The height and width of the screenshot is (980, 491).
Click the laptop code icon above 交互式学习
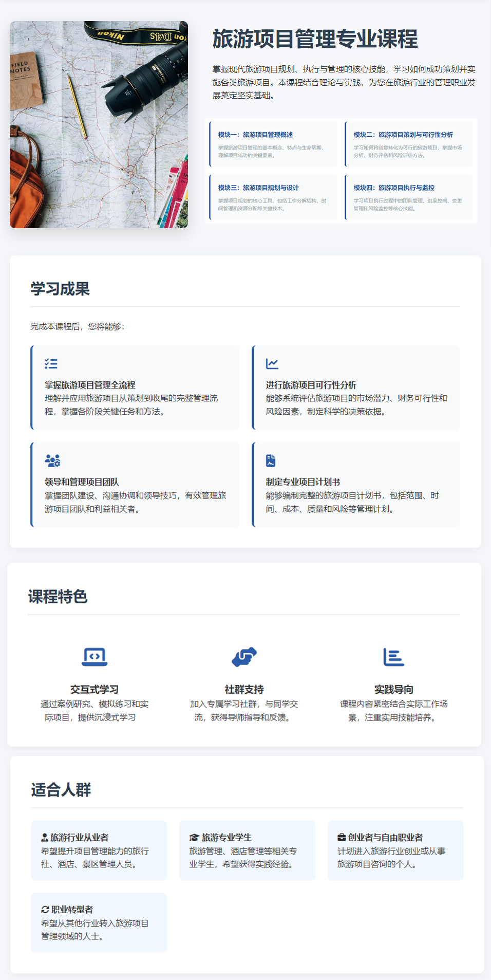pyautogui.click(x=95, y=657)
